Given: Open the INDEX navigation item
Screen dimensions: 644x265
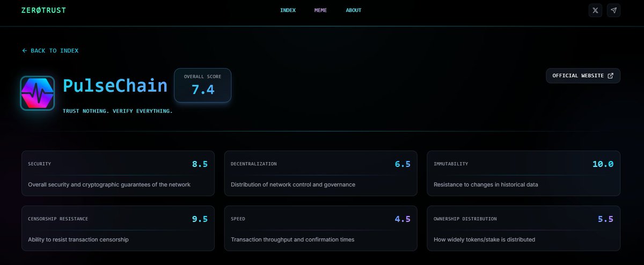Looking at the screenshot, I should 288,10.
